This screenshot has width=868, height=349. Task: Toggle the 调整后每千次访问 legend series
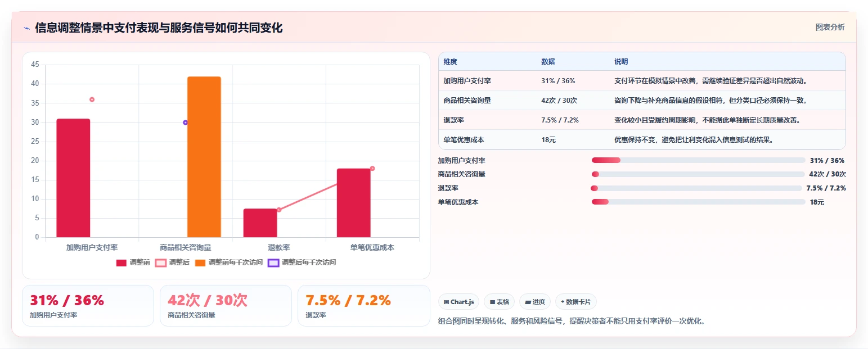coord(302,262)
